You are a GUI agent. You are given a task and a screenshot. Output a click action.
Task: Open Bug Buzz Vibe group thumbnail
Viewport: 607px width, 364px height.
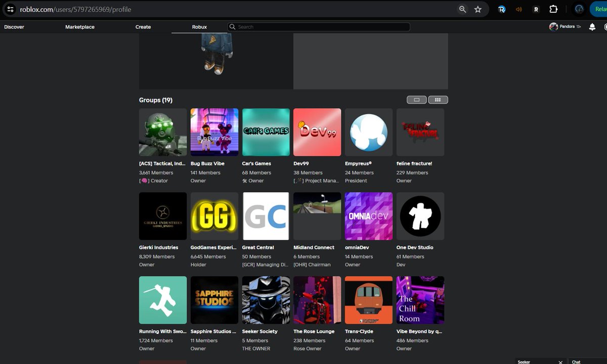point(214,132)
